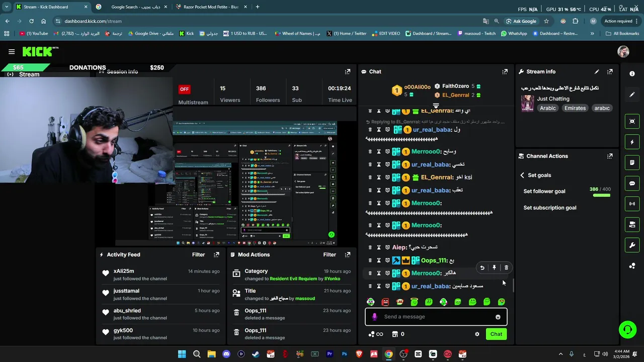Toggle the broadcast signal widget in sidebar
Viewport: 644px width, 362px height.
point(632,204)
